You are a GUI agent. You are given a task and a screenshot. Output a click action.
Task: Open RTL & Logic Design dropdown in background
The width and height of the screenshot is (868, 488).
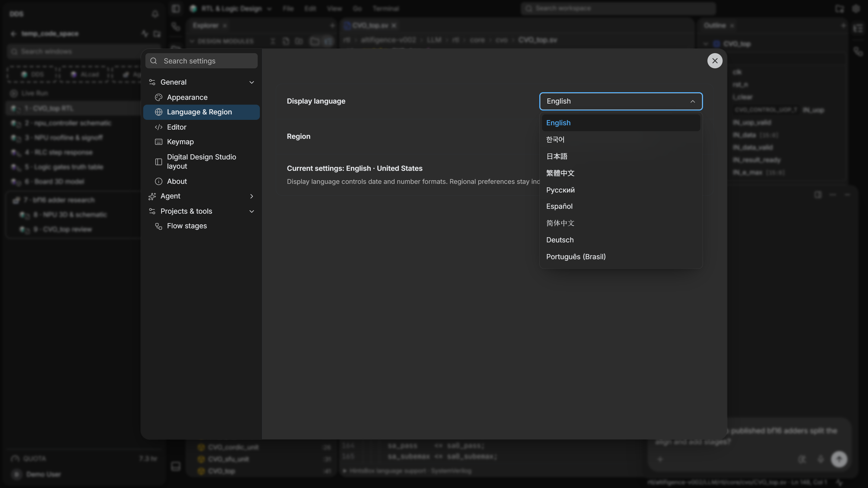(x=231, y=8)
